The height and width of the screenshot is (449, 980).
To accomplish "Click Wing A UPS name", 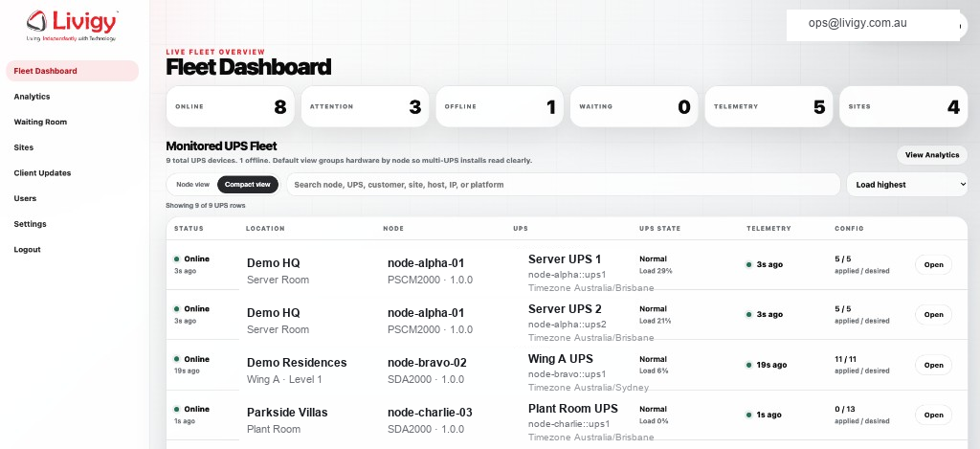I will [x=561, y=359].
